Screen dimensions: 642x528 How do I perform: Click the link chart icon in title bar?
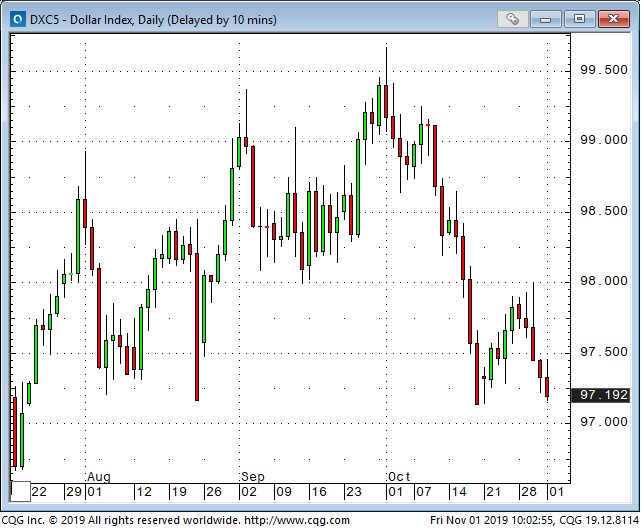point(513,19)
